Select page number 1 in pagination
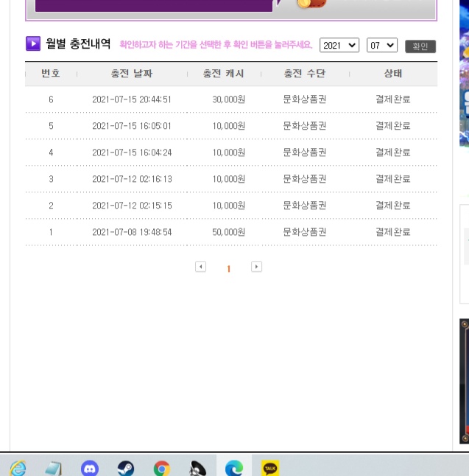The height and width of the screenshot is (476, 469). point(229,268)
